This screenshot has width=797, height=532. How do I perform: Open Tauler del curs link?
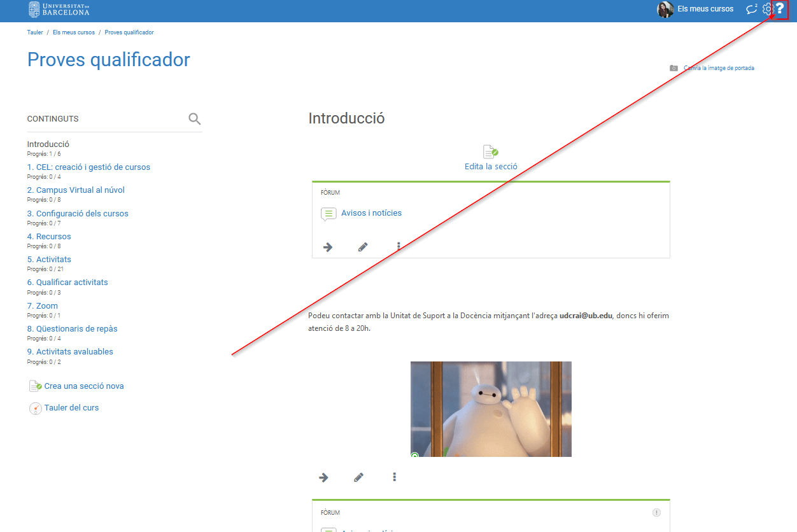tap(71, 408)
